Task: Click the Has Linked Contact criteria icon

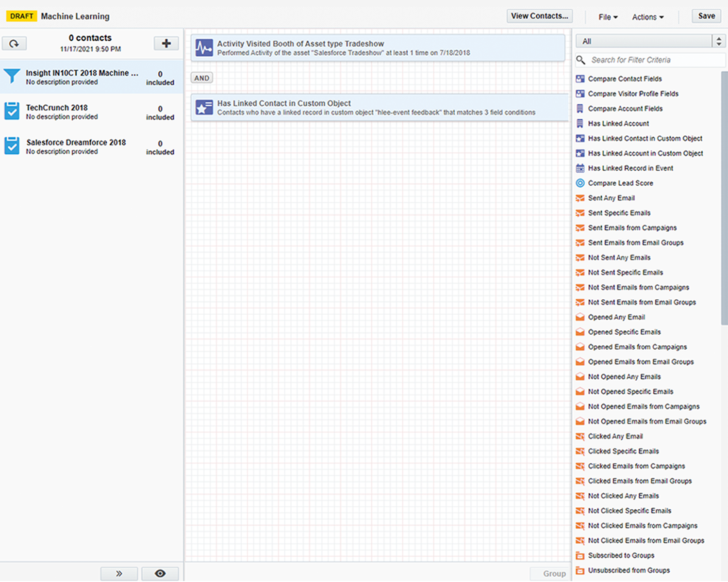Action: coord(204,108)
